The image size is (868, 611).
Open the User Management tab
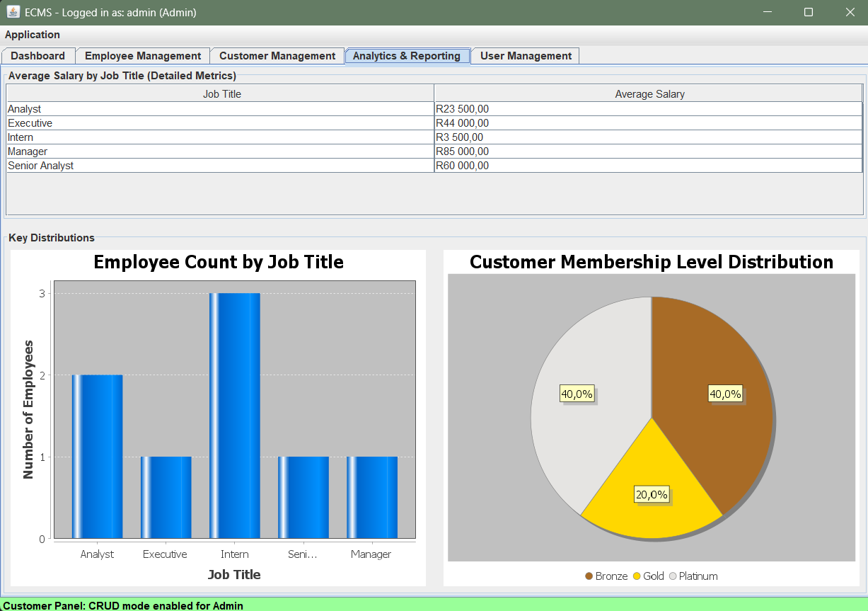click(x=524, y=55)
